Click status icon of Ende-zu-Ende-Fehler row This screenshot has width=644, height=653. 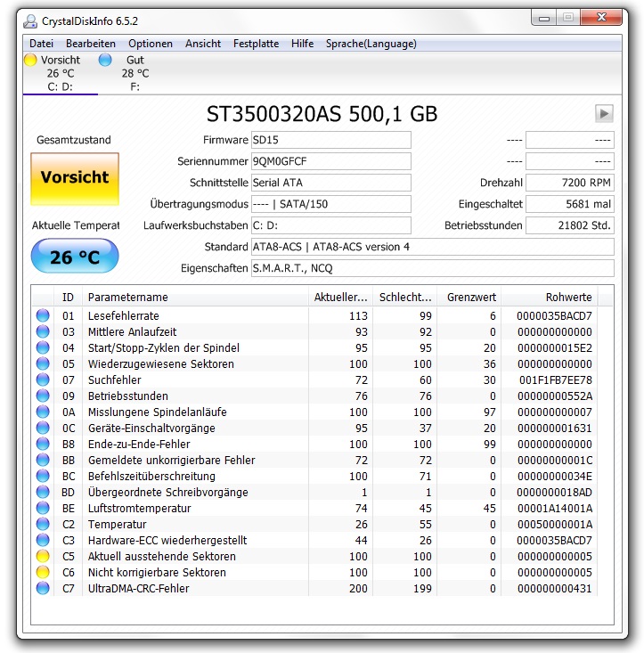click(x=43, y=444)
